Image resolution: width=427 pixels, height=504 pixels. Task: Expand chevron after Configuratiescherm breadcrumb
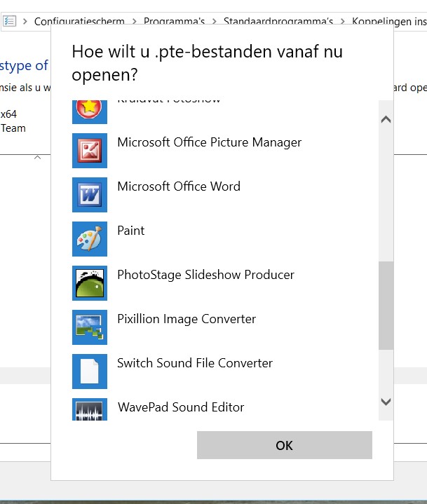click(x=135, y=22)
